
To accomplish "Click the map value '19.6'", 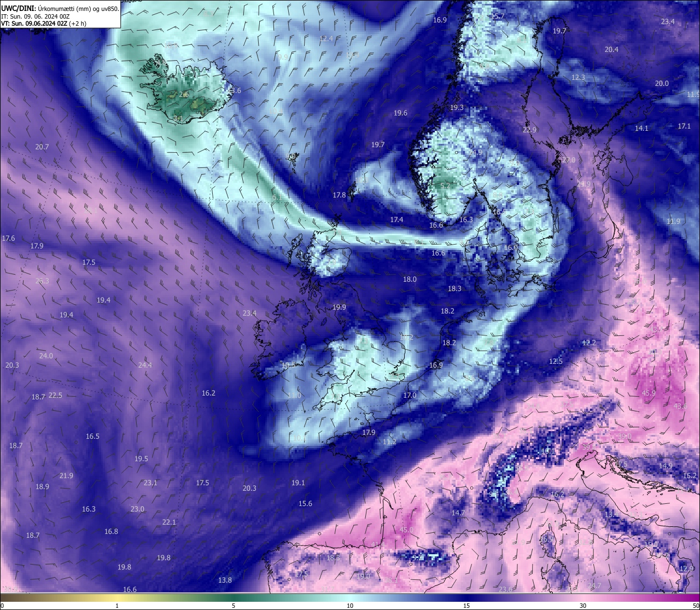I will 400,113.
